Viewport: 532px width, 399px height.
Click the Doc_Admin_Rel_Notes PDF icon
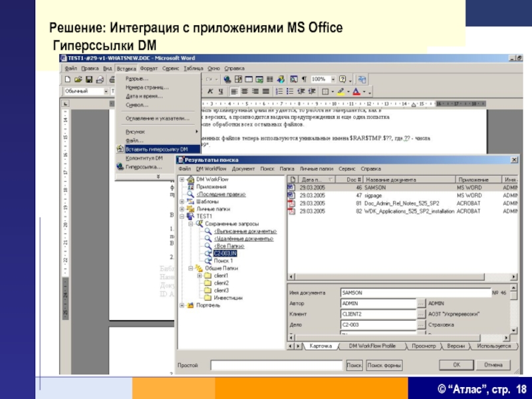pos(291,203)
